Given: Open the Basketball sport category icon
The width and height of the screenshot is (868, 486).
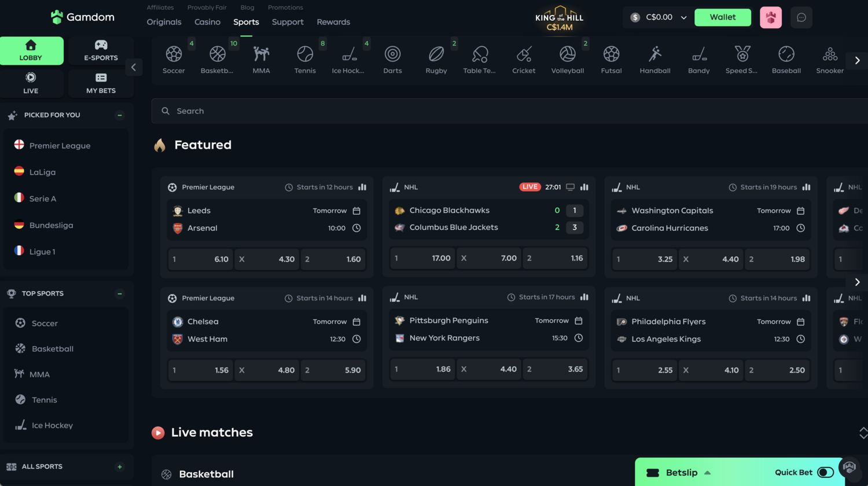Looking at the screenshot, I should point(218,55).
